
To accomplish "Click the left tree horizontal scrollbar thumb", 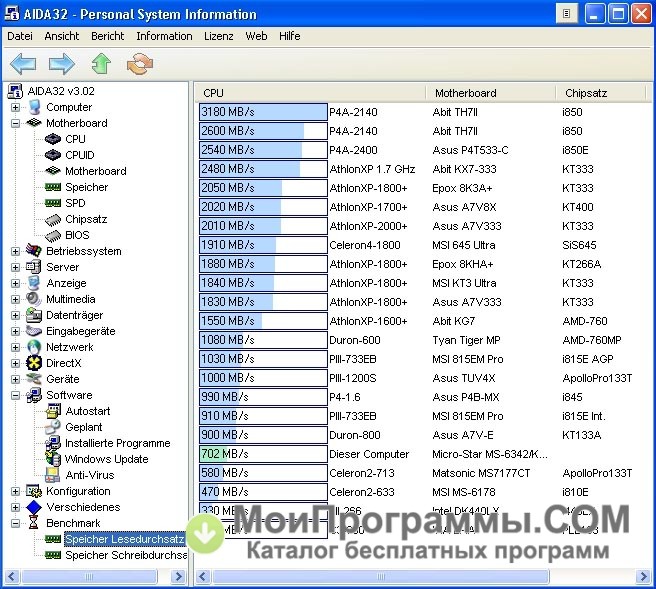I will [x=89, y=576].
